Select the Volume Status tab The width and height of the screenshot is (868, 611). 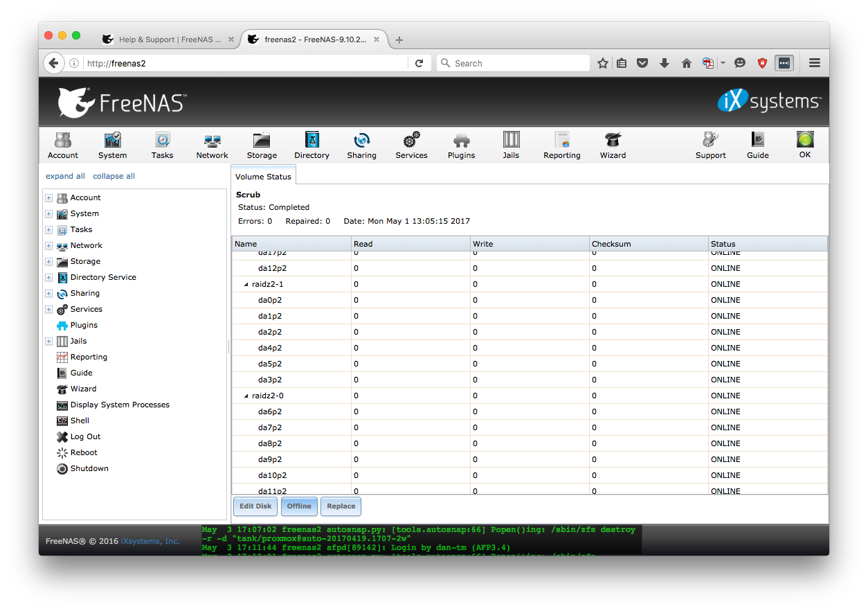[263, 177]
